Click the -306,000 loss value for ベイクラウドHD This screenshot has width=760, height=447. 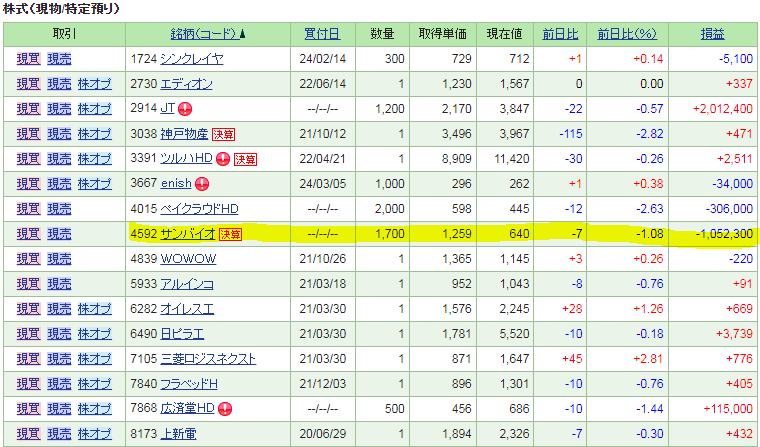coord(729,209)
